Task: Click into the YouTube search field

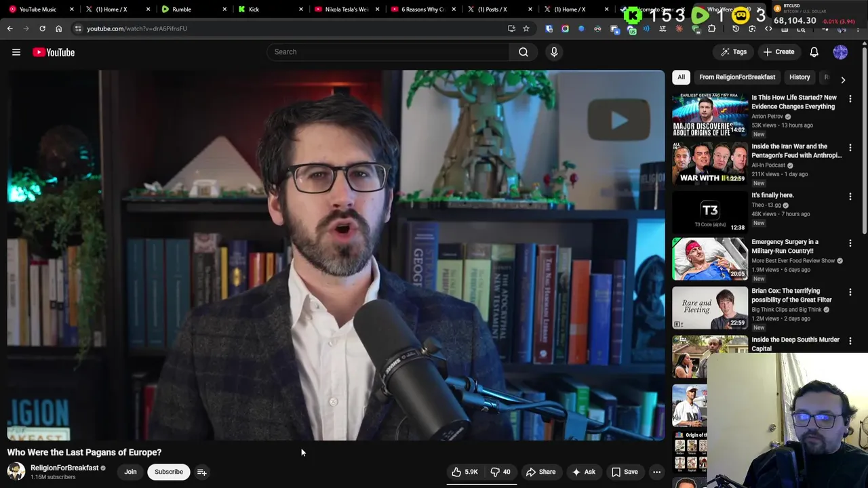Action: (388, 52)
